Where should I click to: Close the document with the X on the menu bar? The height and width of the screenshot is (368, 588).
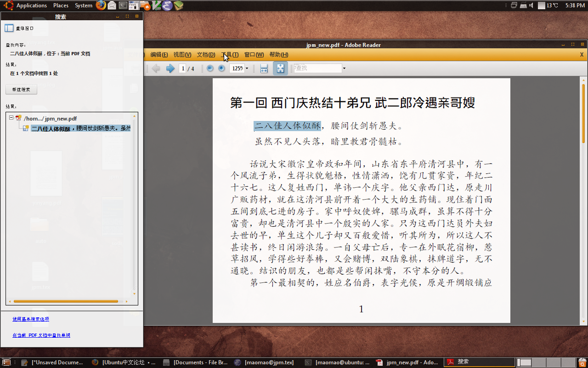582,55
